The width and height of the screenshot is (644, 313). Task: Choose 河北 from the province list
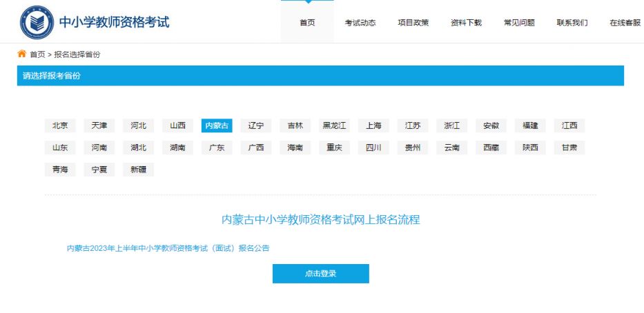(139, 125)
